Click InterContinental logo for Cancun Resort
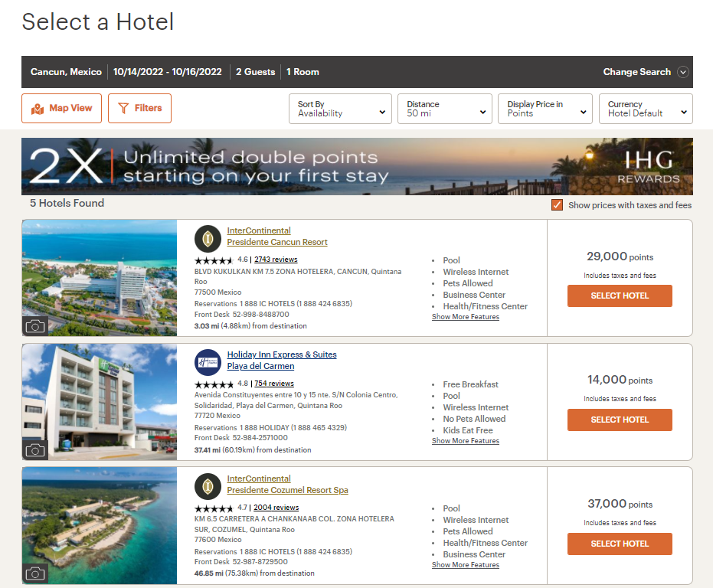This screenshot has width=713, height=588. 208,238
